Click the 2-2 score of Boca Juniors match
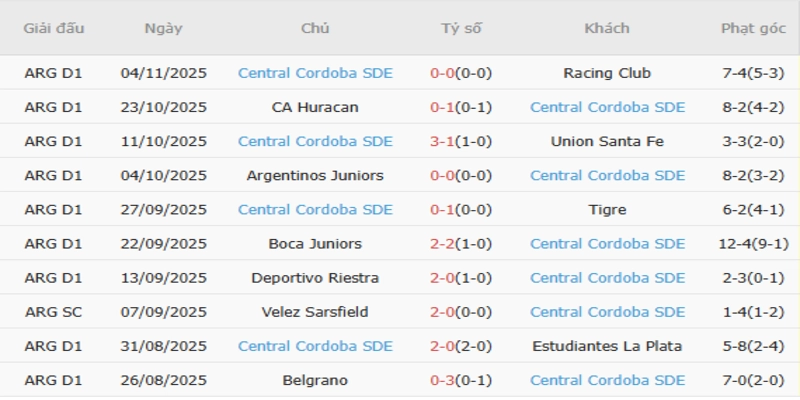This screenshot has height=400, width=800. [x=461, y=243]
